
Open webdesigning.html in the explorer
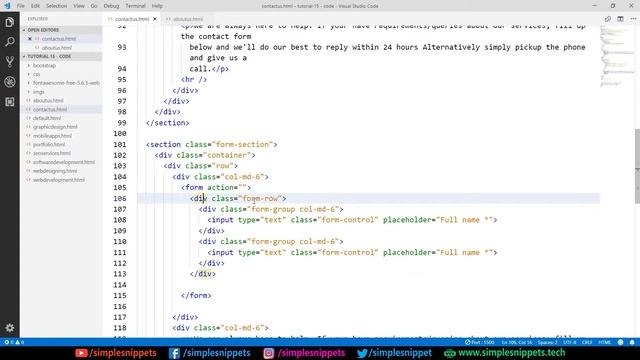[55, 171]
